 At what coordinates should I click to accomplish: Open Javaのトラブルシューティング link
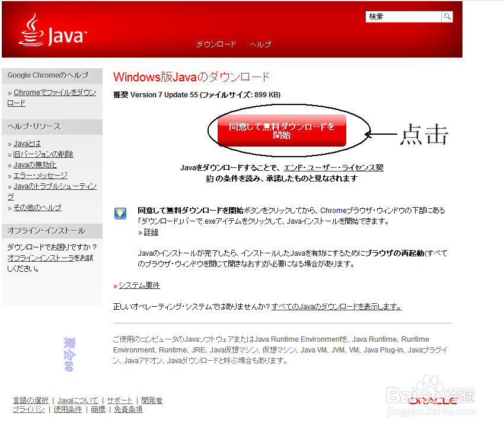click(52, 191)
